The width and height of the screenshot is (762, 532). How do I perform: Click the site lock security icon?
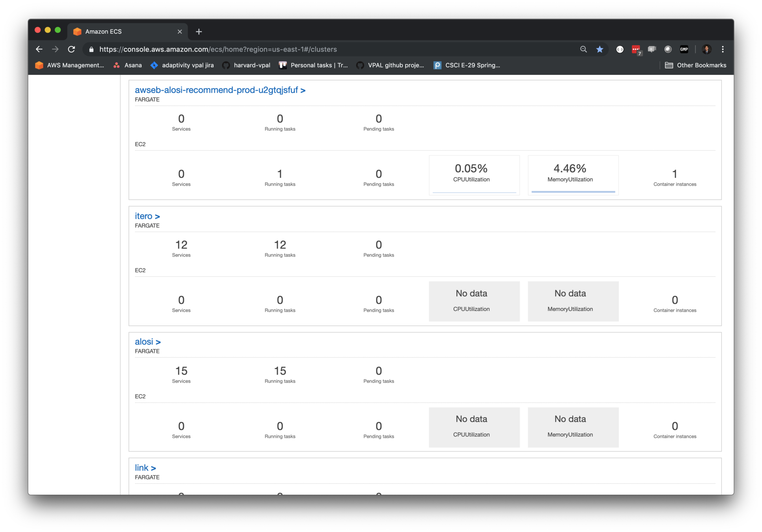91,49
